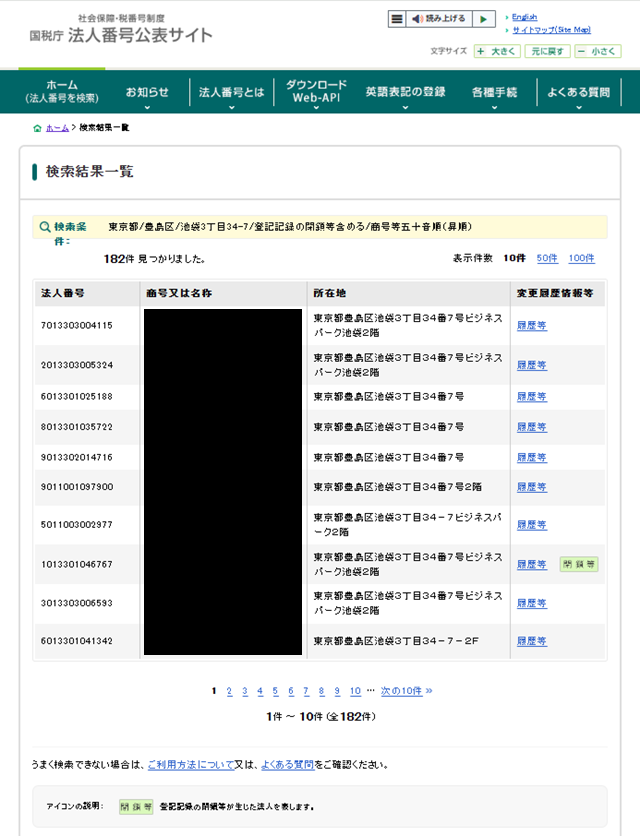The height and width of the screenshot is (836, 640).
Task: Decrease text size with 小さく button
Action: pyautogui.click(x=598, y=51)
